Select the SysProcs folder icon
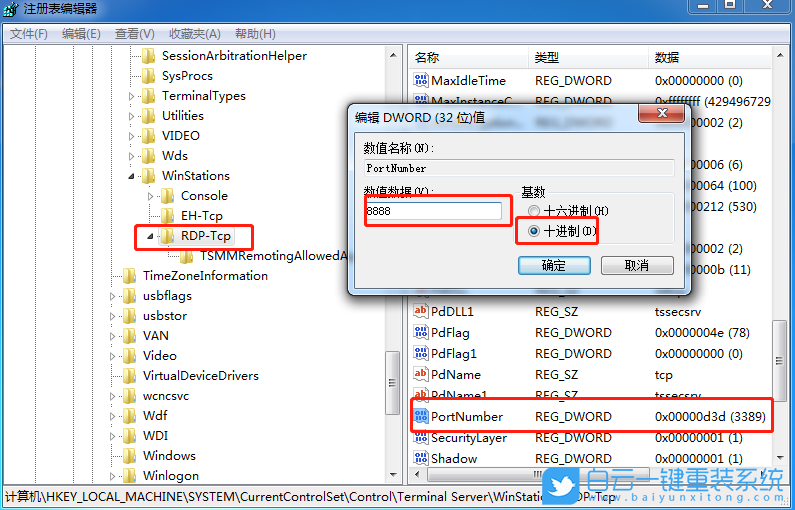This screenshot has height=510, width=795. click(x=149, y=76)
